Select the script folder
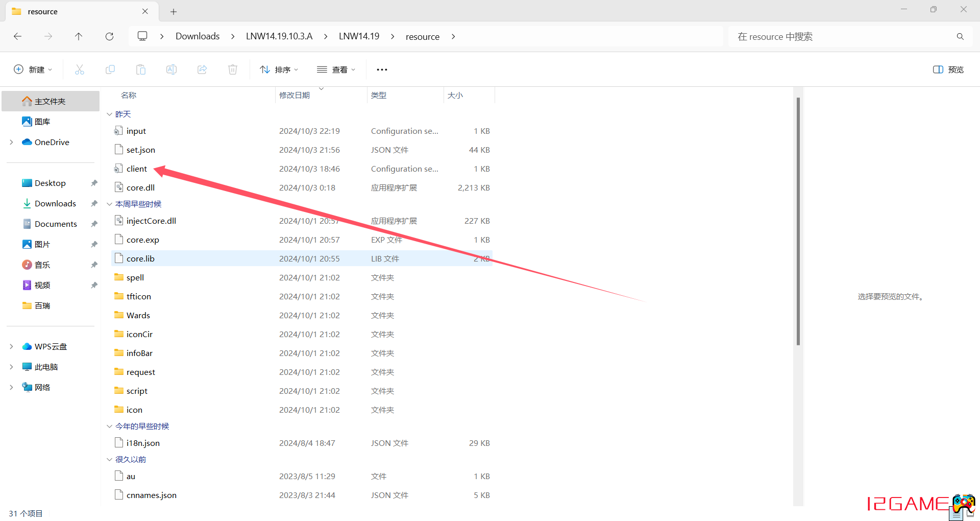This screenshot has width=980, height=521. pyautogui.click(x=302, y=391)
